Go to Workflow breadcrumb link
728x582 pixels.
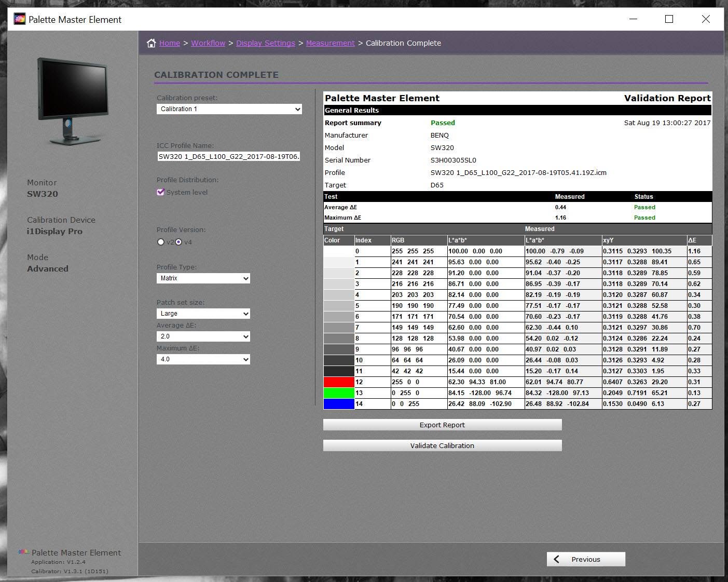click(x=208, y=43)
